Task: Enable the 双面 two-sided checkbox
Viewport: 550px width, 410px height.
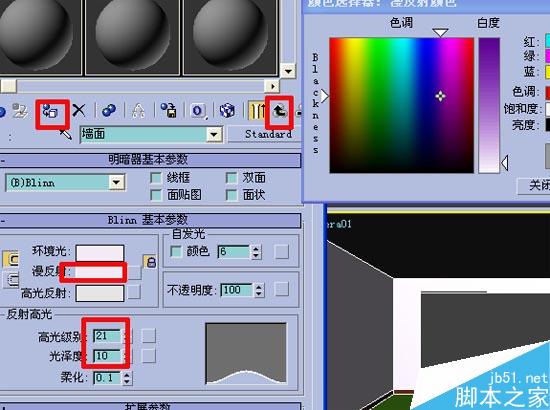Action: [232, 178]
